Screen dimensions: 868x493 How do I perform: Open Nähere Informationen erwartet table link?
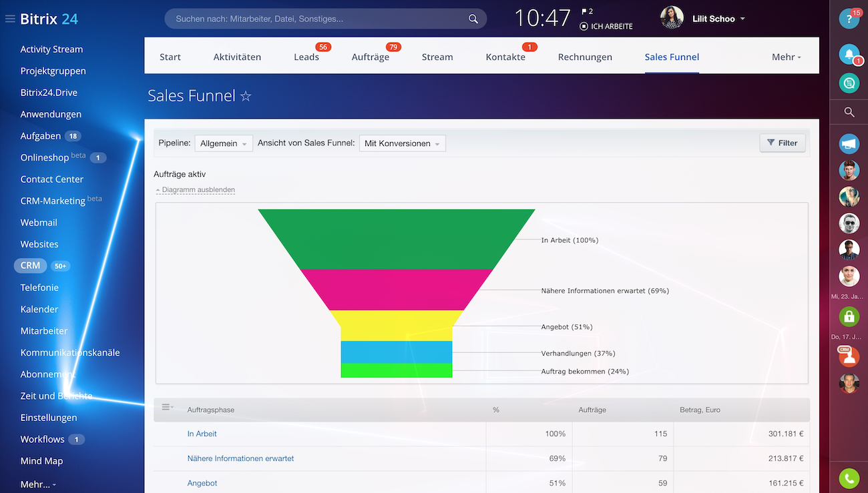[x=240, y=458]
